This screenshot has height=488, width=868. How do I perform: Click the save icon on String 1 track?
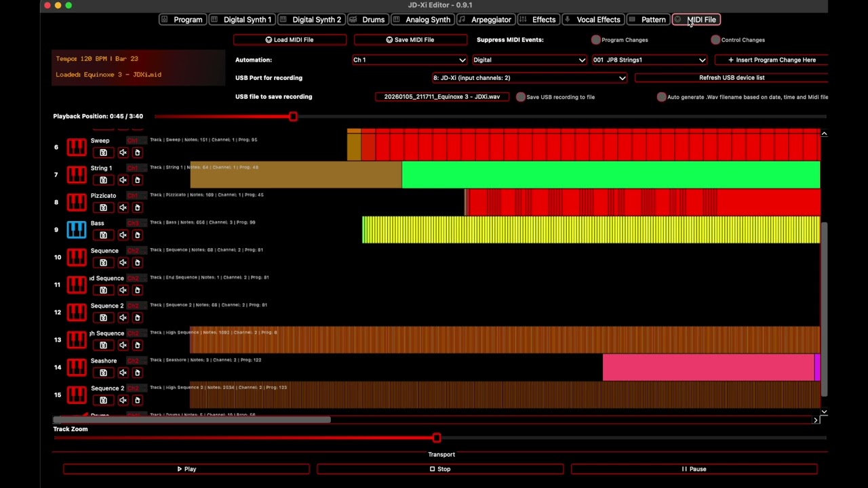pos(103,180)
